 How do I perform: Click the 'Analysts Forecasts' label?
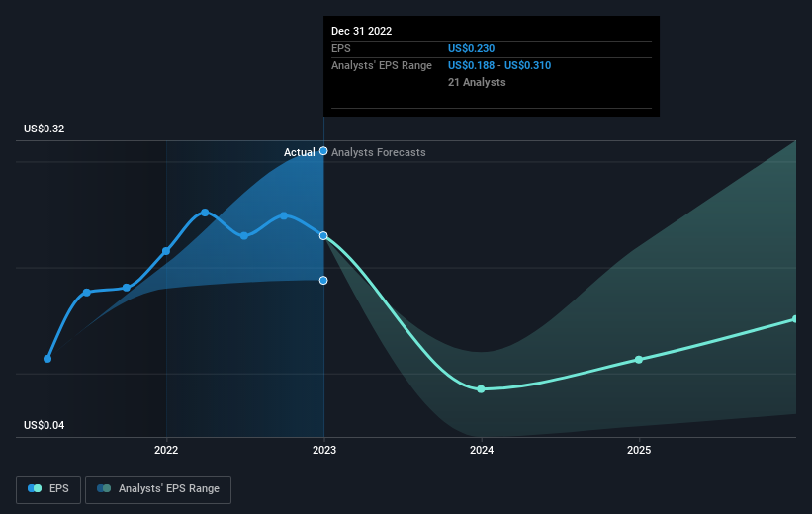[379, 152]
